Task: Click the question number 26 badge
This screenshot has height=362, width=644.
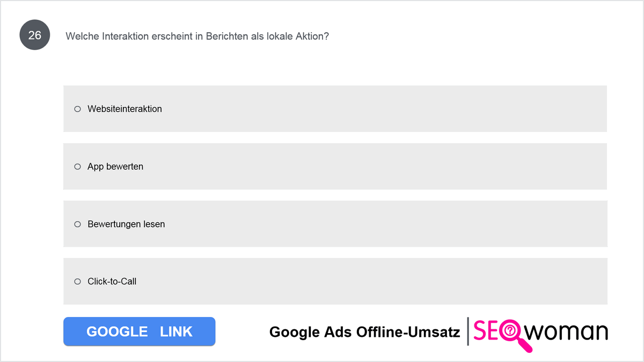Action: point(35,35)
